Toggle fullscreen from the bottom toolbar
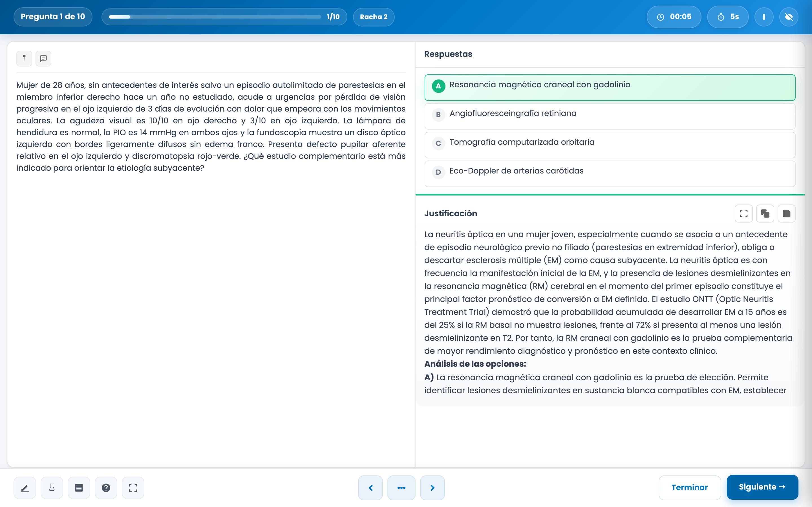812x507 pixels. tap(133, 488)
